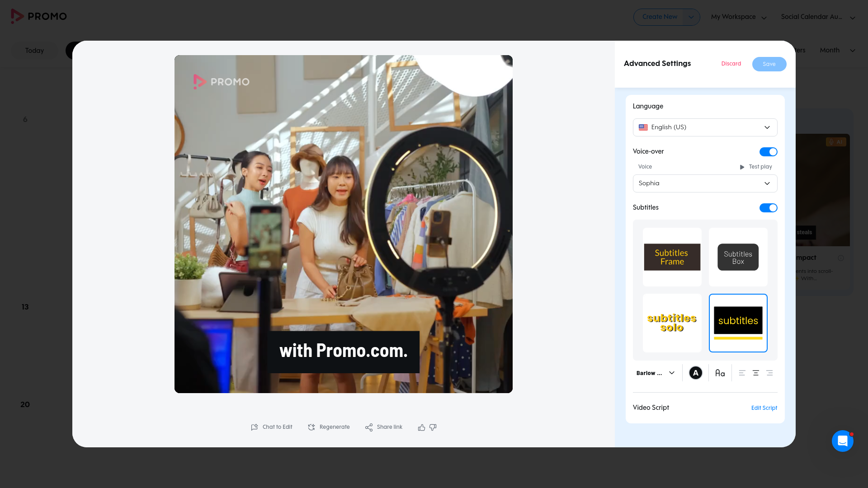Viewport: 868px width, 488px height.
Task: Center-align the subtitle text
Action: 755,373
